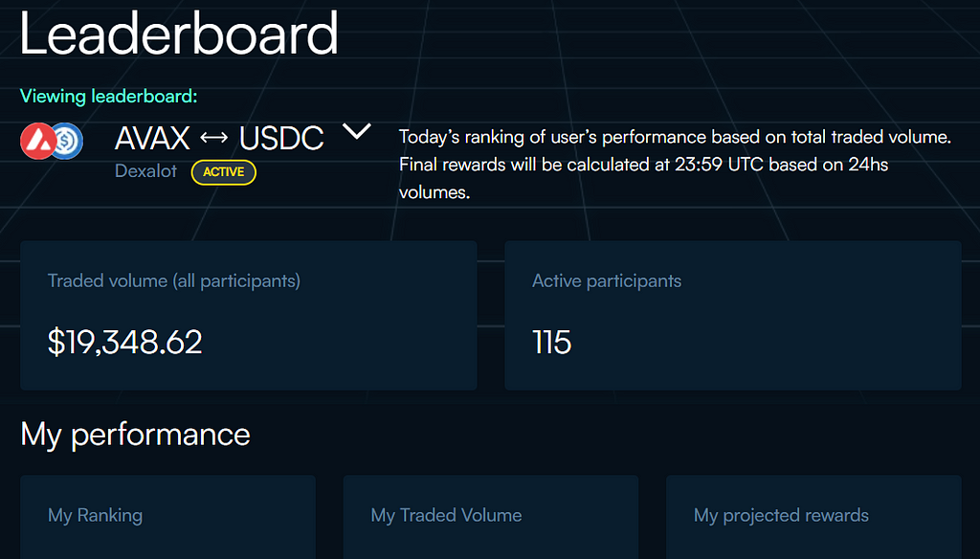Click the 115 active participants number
Image resolution: width=980 pixels, height=559 pixels.
click(552, 342)
